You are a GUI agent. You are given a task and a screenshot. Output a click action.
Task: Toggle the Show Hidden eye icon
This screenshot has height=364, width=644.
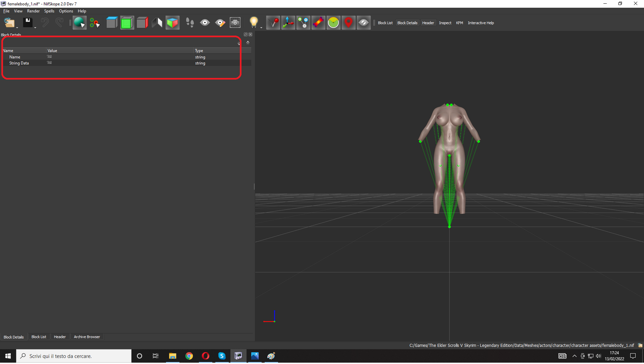pos(363,23)
